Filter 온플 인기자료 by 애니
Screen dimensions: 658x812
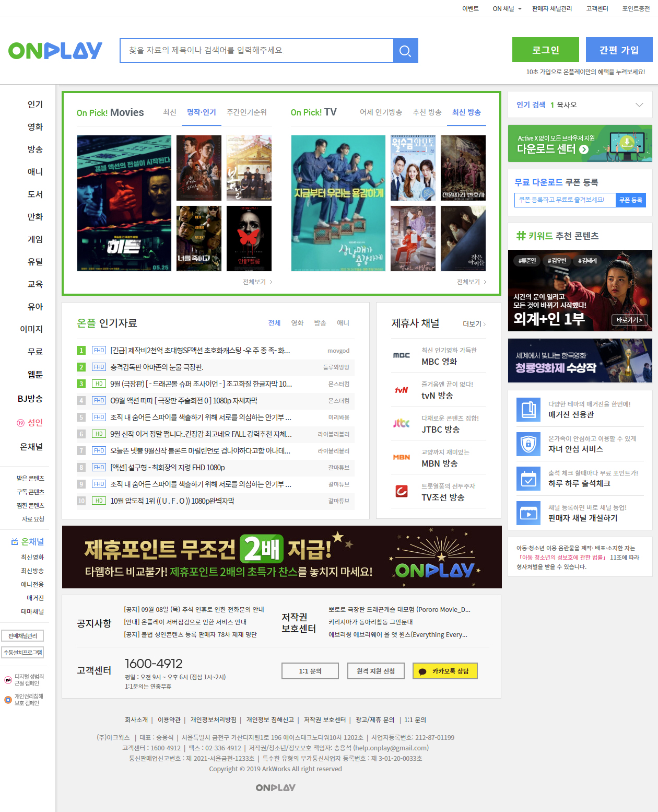(343, 323)
